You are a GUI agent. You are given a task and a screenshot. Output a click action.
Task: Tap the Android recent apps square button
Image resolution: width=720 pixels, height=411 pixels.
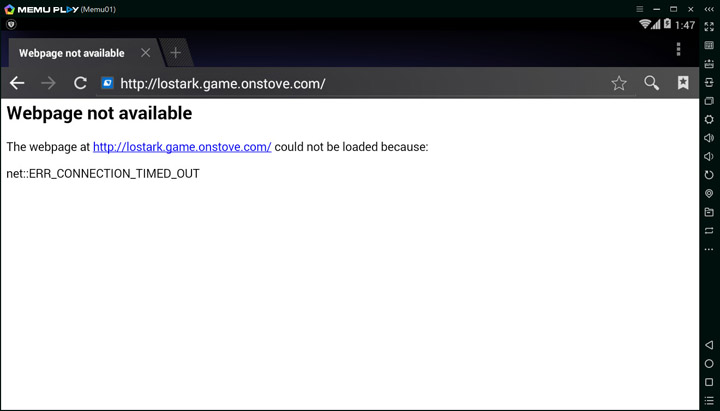tap(709, 382)
